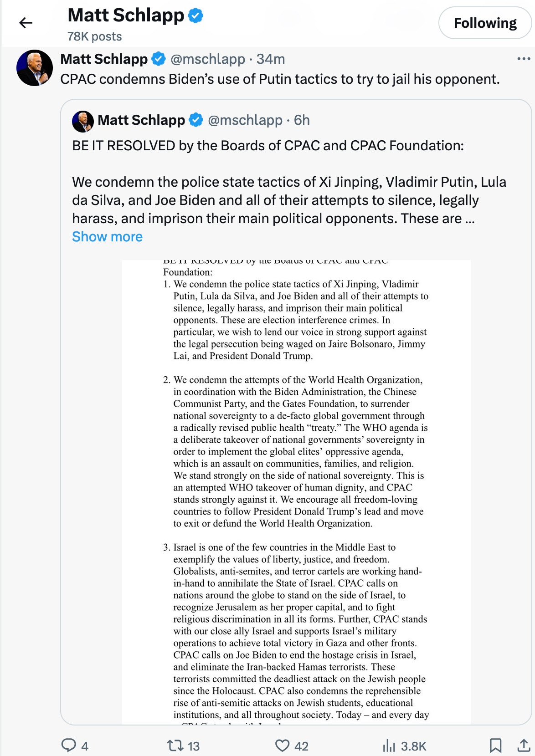Repost the tweet via retweet icon
The height and width of the screenshot is (756, 535).
pyautogui.click(x=175, y=746)
